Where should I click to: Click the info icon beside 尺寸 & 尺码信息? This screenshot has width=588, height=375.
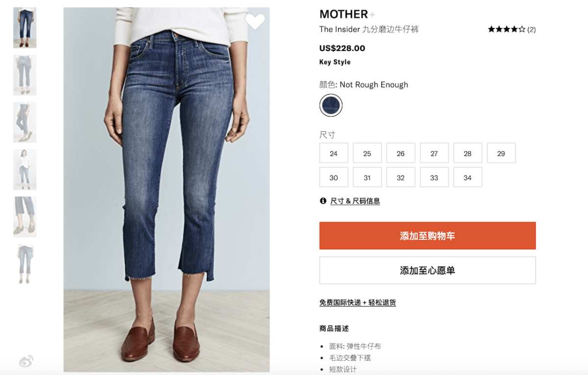coord(323,200)
